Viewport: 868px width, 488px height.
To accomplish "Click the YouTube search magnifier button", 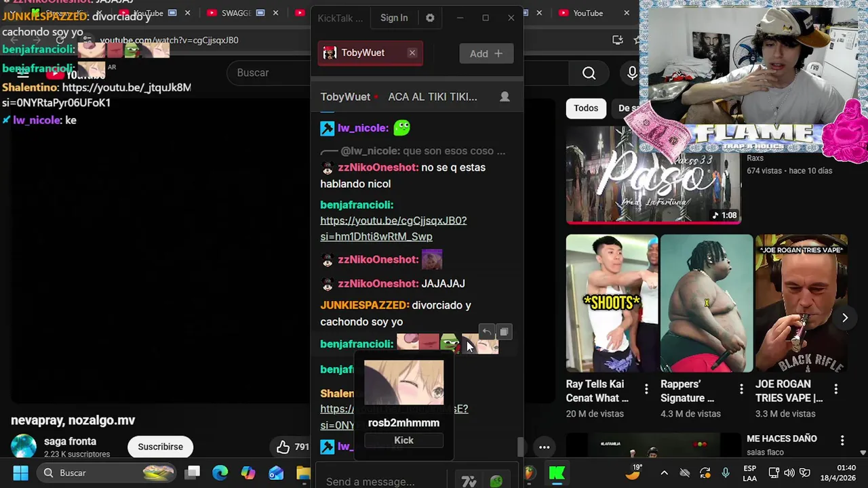I will 589,73.
